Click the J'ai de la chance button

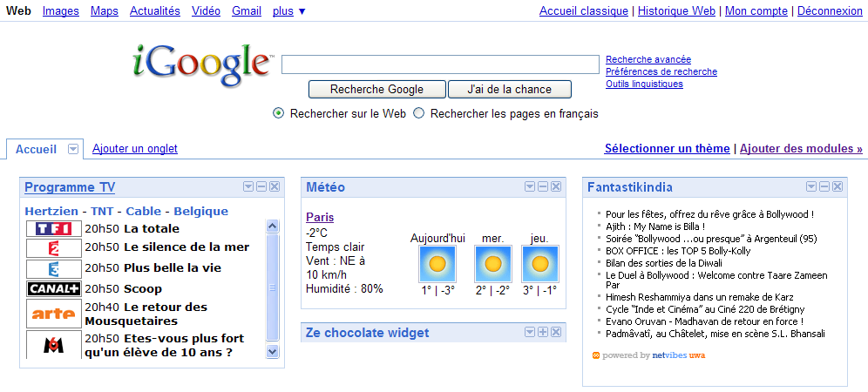pyautogui.click(x=509, y=89)
